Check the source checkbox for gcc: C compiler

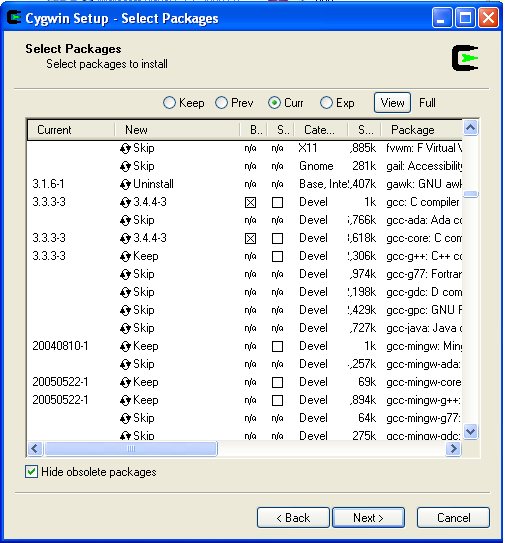pos(277,203)
